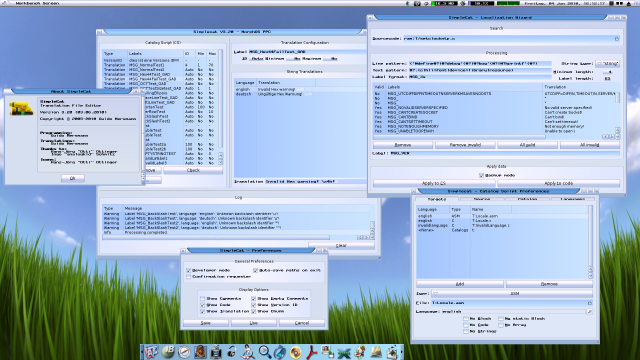
Task: Click the All invalid button
Action: [x=590, y=145]
